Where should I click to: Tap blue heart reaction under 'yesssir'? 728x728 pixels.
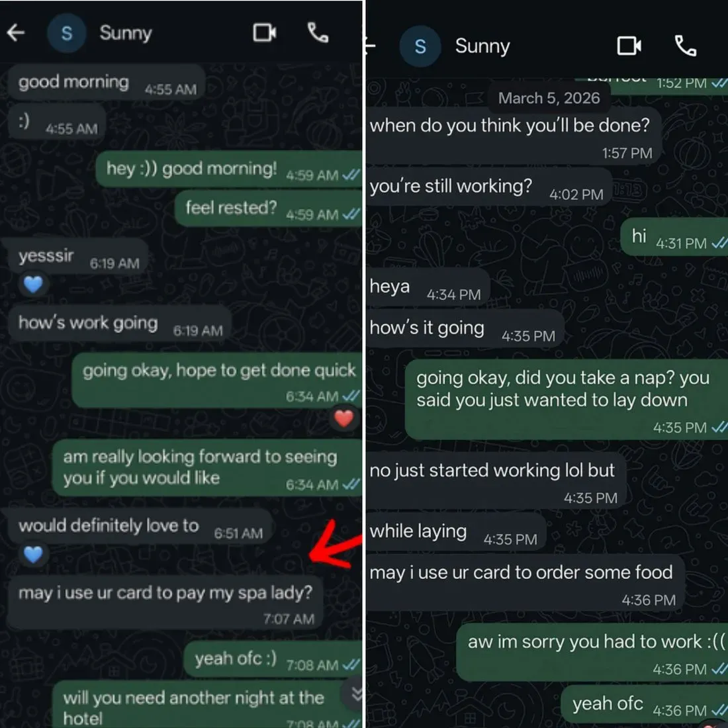click(x=33, y=284)
